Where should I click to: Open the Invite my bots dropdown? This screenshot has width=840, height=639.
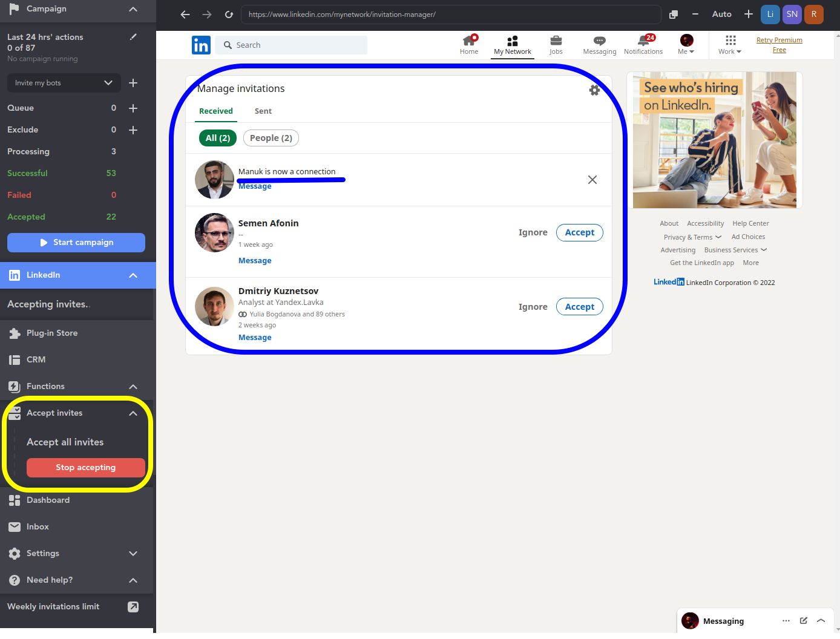[64, 83]
